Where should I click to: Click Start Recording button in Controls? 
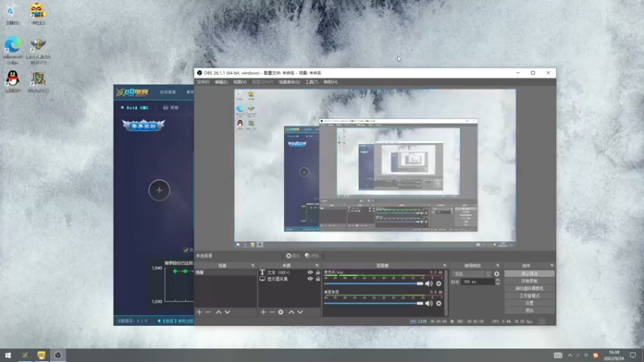529,281
